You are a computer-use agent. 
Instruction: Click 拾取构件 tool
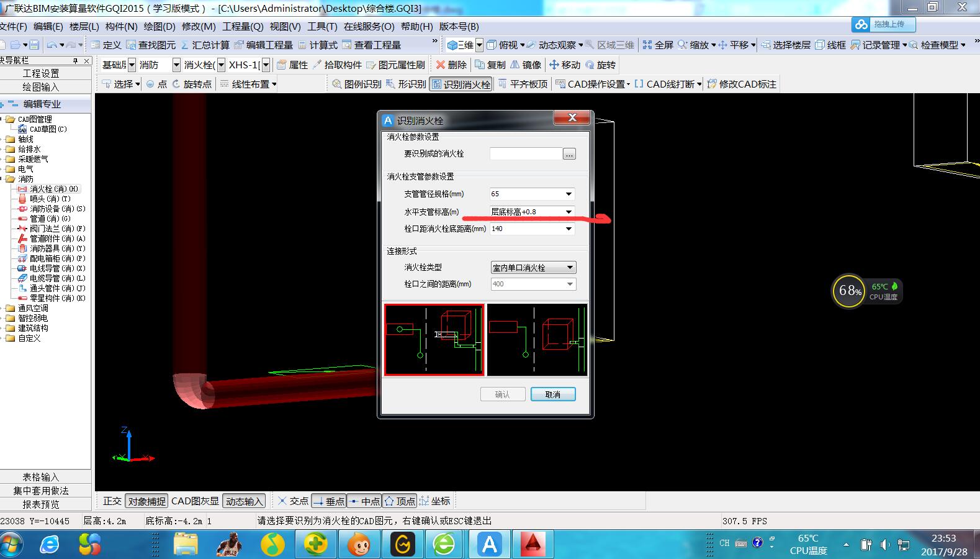click(x=337, y=65)
